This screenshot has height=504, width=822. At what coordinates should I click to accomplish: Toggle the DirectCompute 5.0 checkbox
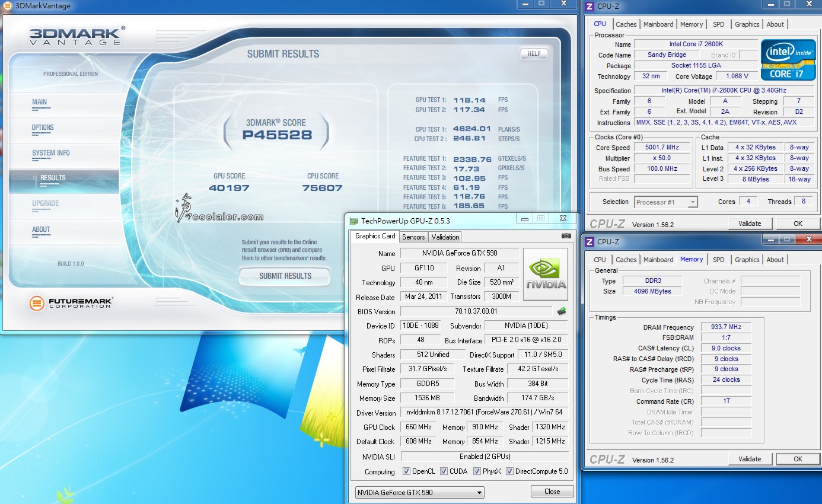[509, 471]
